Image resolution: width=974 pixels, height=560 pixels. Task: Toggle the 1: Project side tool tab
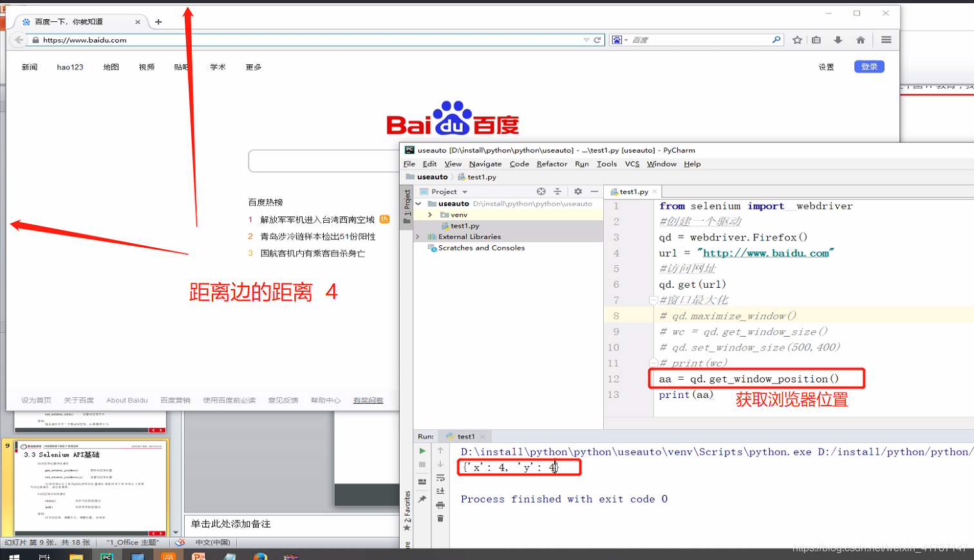pos(407,206)
